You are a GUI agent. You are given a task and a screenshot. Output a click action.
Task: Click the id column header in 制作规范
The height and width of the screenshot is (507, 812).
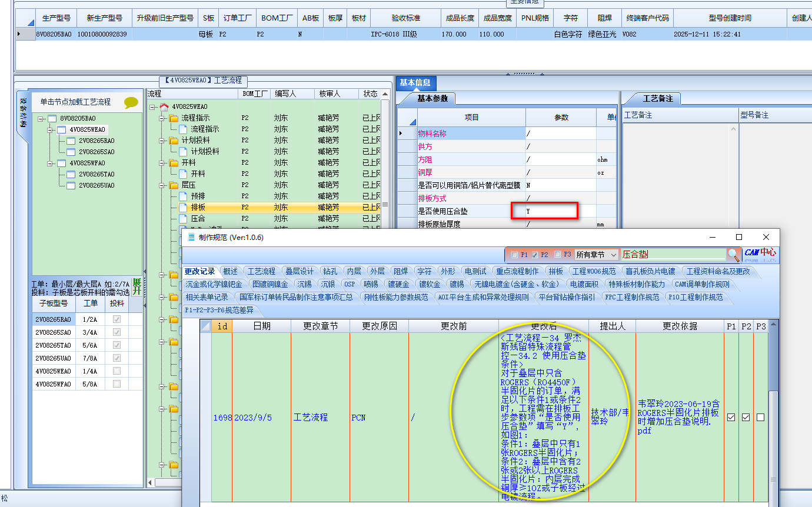222,326
